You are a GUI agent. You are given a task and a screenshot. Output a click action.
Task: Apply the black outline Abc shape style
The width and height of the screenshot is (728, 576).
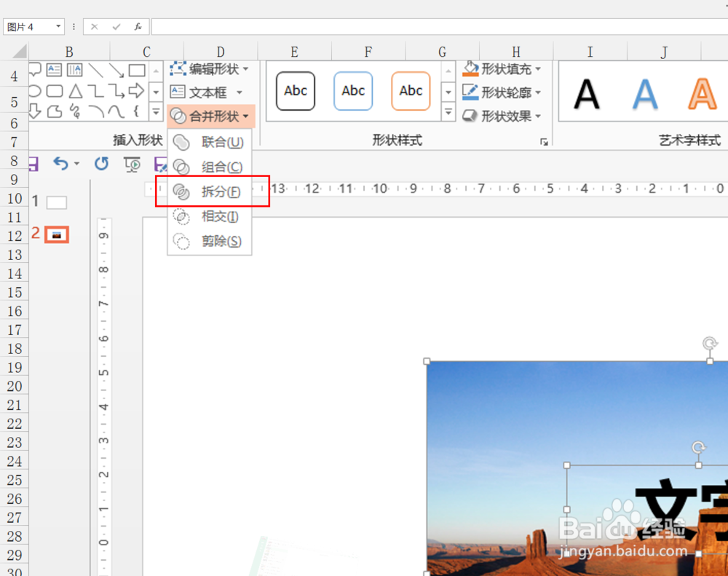[x=296, y=90]
